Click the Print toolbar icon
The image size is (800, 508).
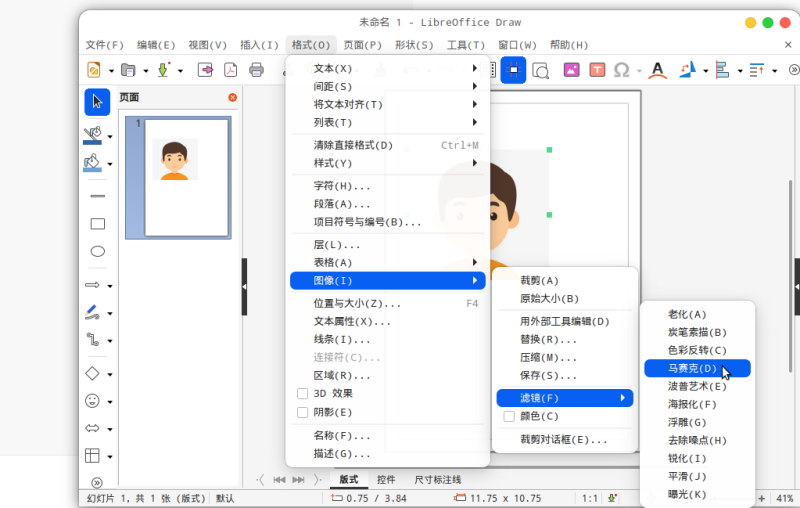[256, 70]
